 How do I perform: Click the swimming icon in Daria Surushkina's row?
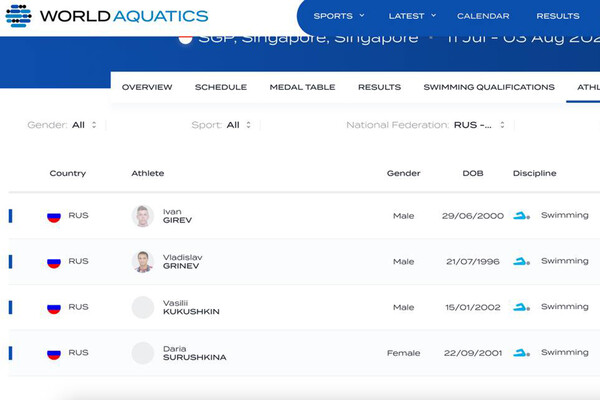[521, 353]
